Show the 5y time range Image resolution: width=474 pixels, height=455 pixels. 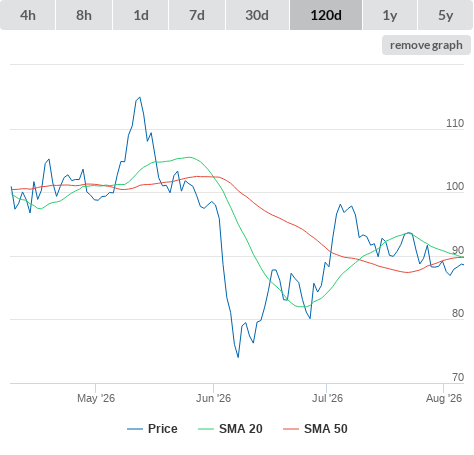click(445, 15)
